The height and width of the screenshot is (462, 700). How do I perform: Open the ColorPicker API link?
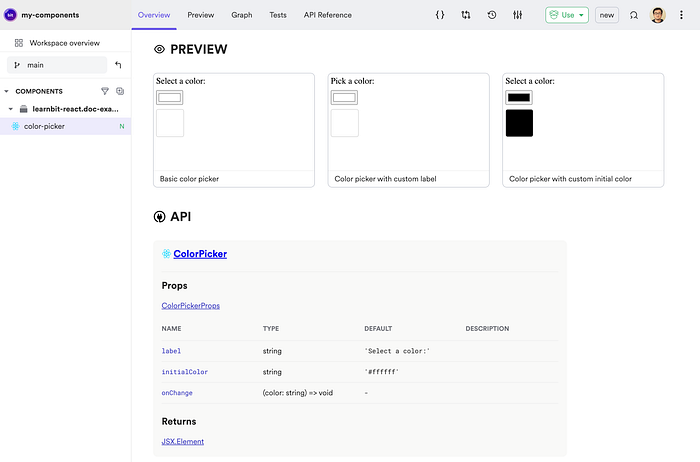point(200,254)
